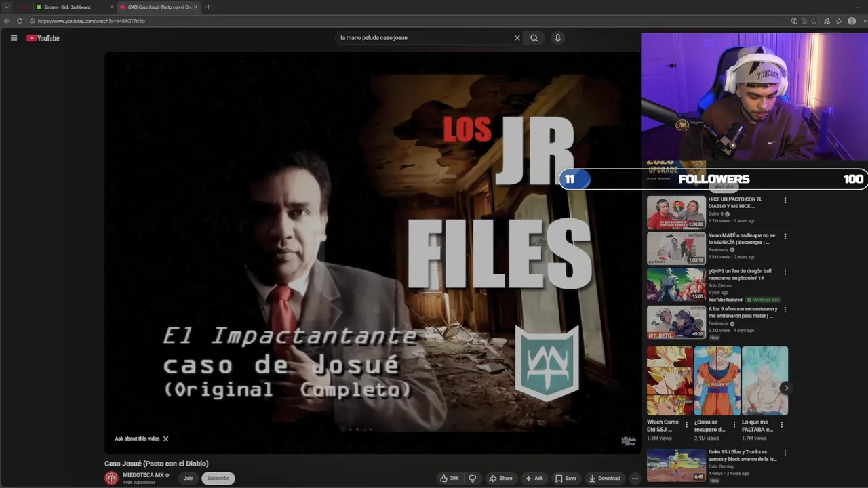This screenshot has width=868, height=488.
Task: Open a new browser tab
Action: [x=208, y=7]
